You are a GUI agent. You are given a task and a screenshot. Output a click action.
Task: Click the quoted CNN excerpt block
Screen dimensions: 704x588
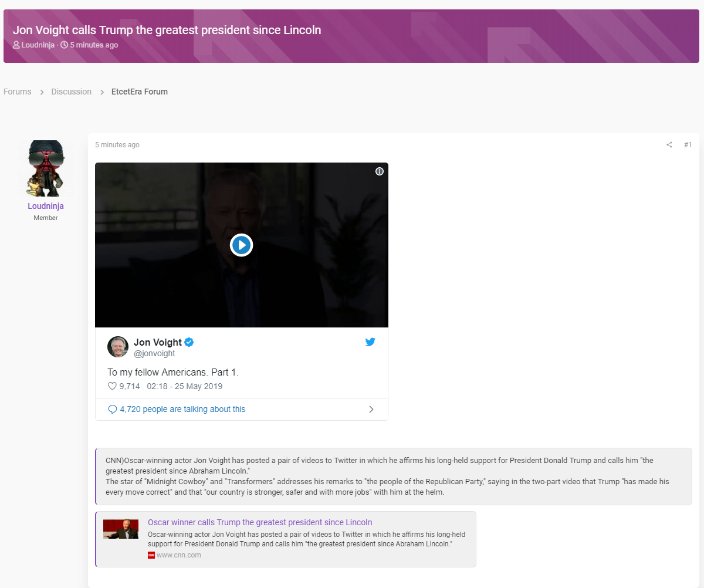point(394,477)
